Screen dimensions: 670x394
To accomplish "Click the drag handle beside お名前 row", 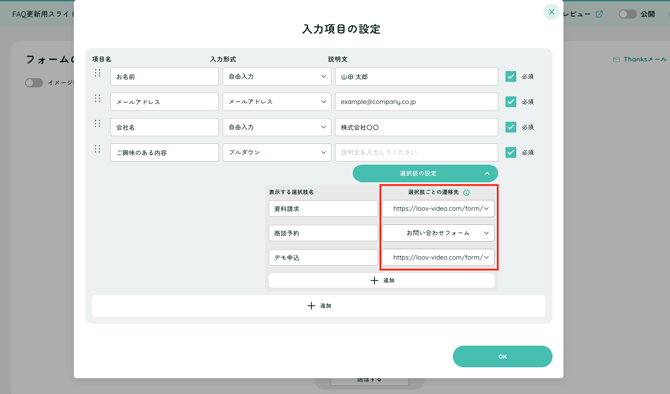I will coord(97,73).
